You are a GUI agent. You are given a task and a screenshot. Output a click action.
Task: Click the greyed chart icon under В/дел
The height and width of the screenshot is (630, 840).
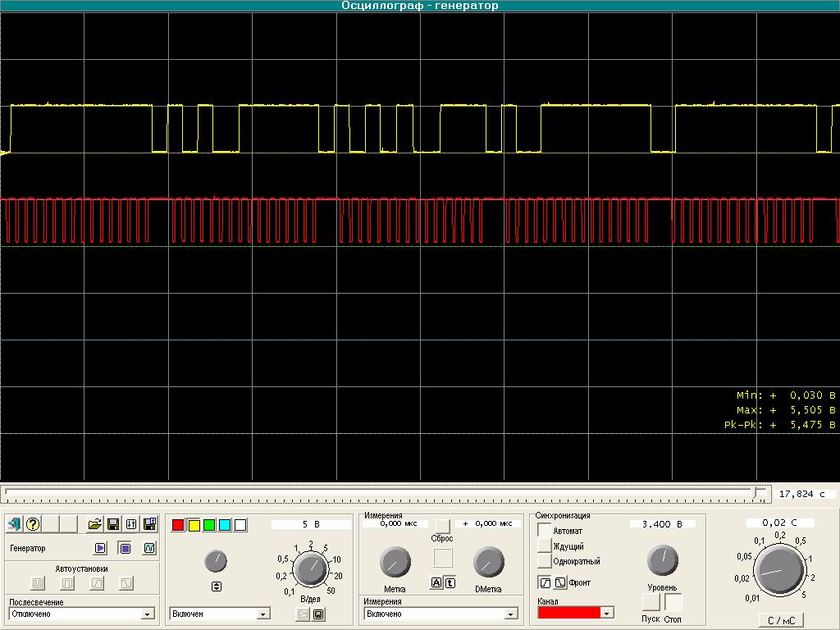(303, 614)
